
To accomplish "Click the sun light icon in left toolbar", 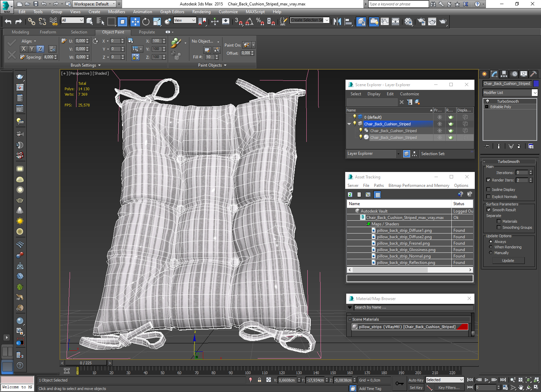I will click(x=20, y=221).
